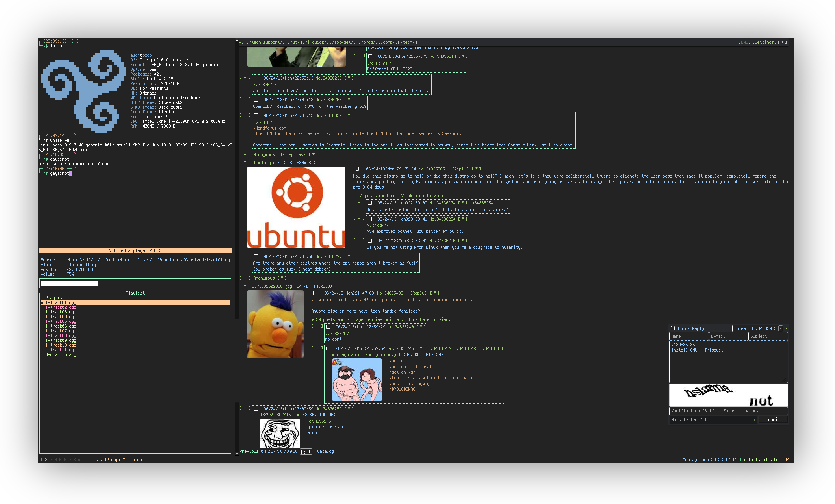Click the Subject field in Quick Reply
835x504 pixels.
768,336
